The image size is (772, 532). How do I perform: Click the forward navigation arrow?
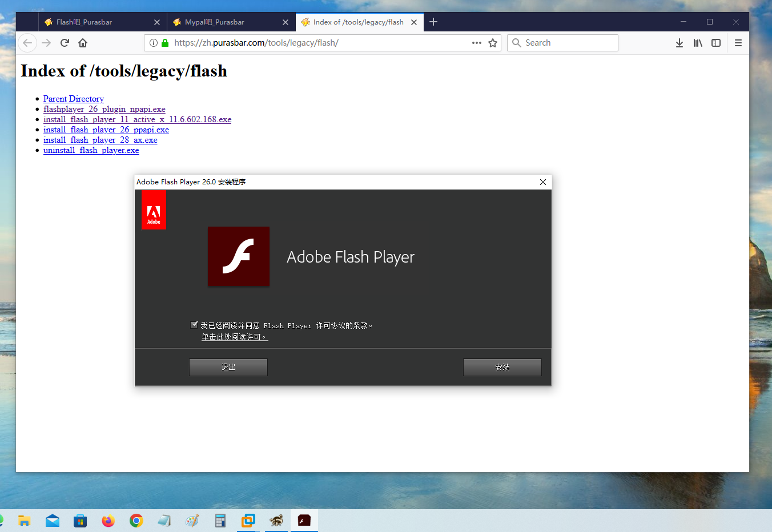coord(46,43)
